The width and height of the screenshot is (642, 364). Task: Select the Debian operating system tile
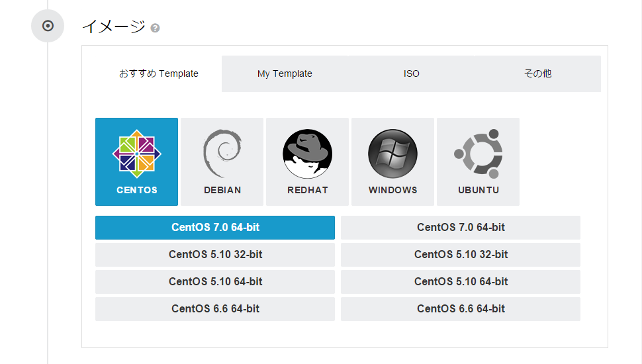tap(222, 161)
